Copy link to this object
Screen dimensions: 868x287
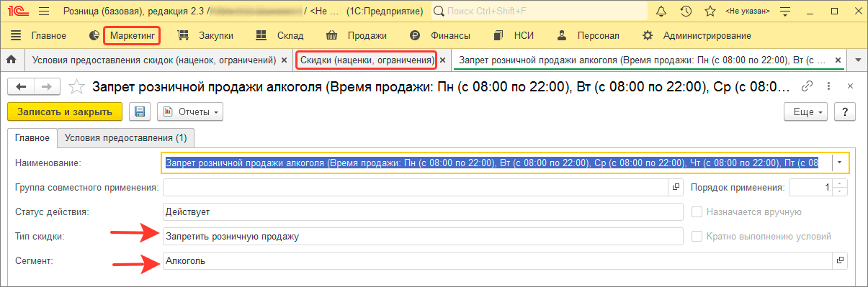(808, 86)
